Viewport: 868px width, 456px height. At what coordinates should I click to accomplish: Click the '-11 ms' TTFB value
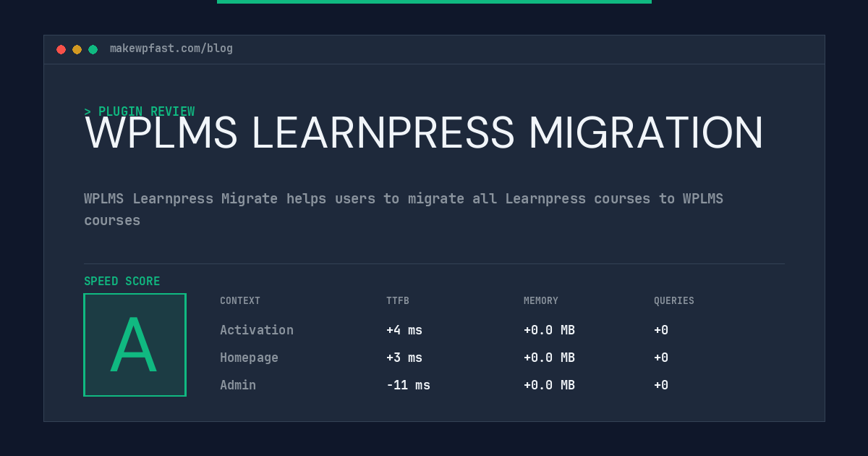(x=408, y=385)
